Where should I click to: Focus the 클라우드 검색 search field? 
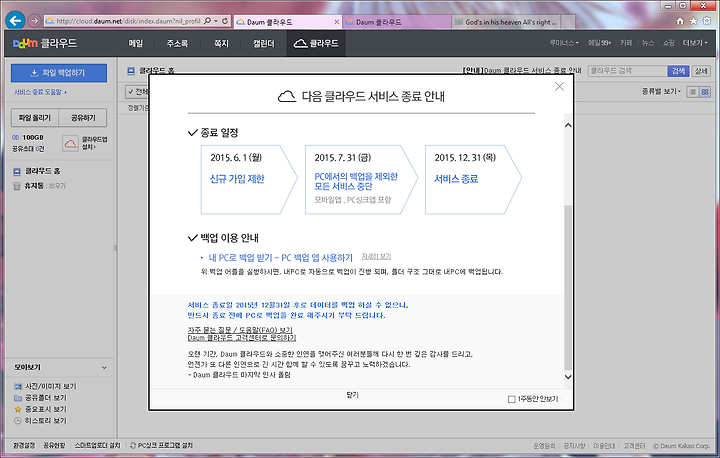(x=627, y=71)
